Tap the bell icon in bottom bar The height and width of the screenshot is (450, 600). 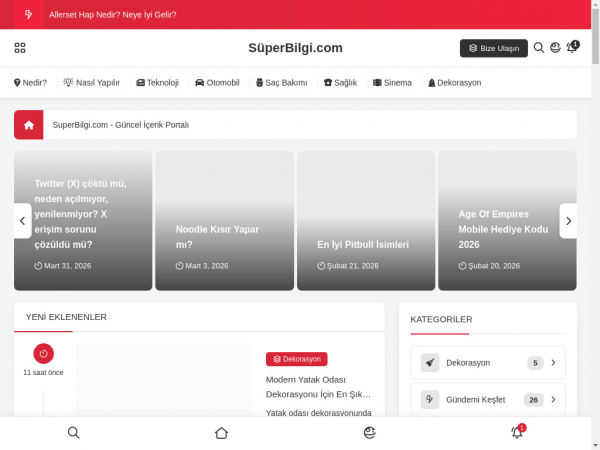(x=517, y=432)
